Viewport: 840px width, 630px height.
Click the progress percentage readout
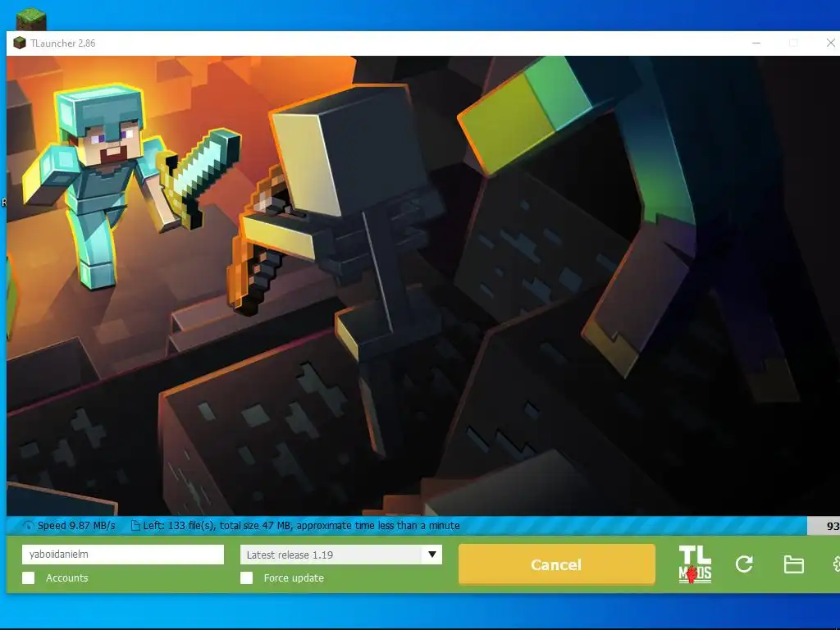tap(833, 526)
